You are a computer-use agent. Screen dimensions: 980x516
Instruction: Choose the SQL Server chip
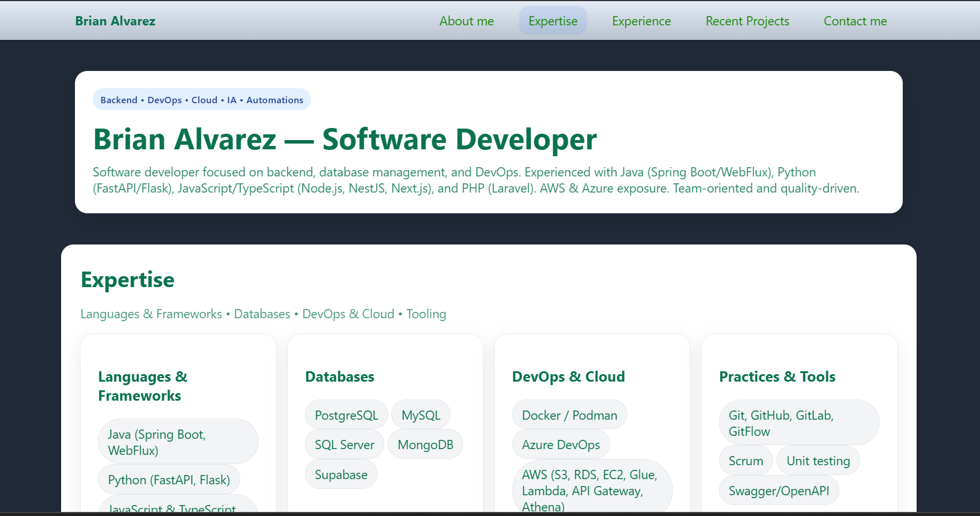tap(344, 445)
